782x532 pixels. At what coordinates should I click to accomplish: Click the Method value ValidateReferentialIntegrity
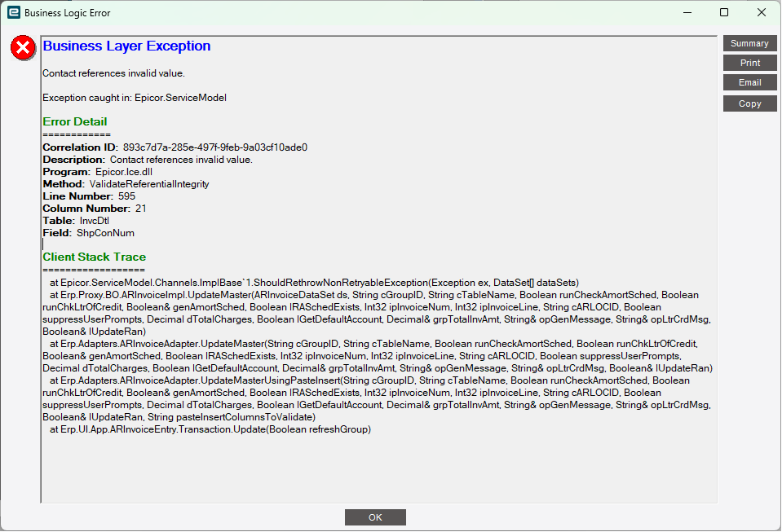(149, 184)
